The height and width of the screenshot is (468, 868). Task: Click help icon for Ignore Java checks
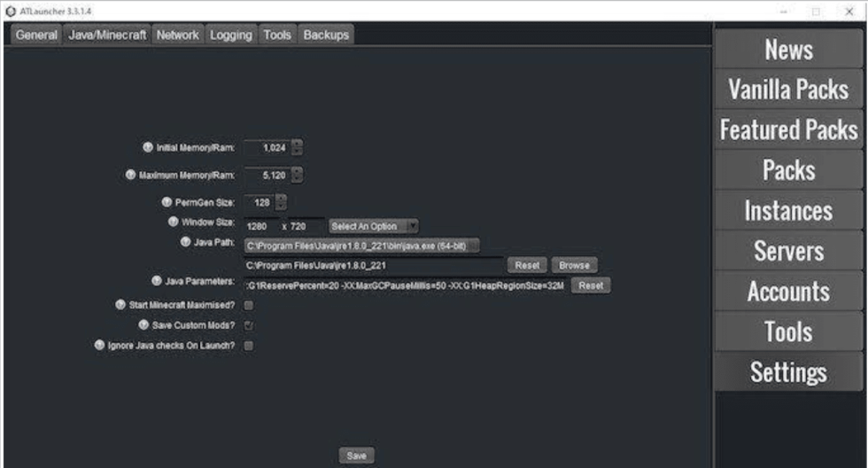coord(100,345)
